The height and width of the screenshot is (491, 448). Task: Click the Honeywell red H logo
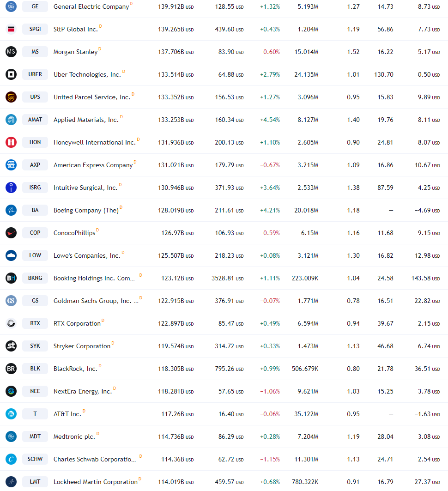point(11,142)
